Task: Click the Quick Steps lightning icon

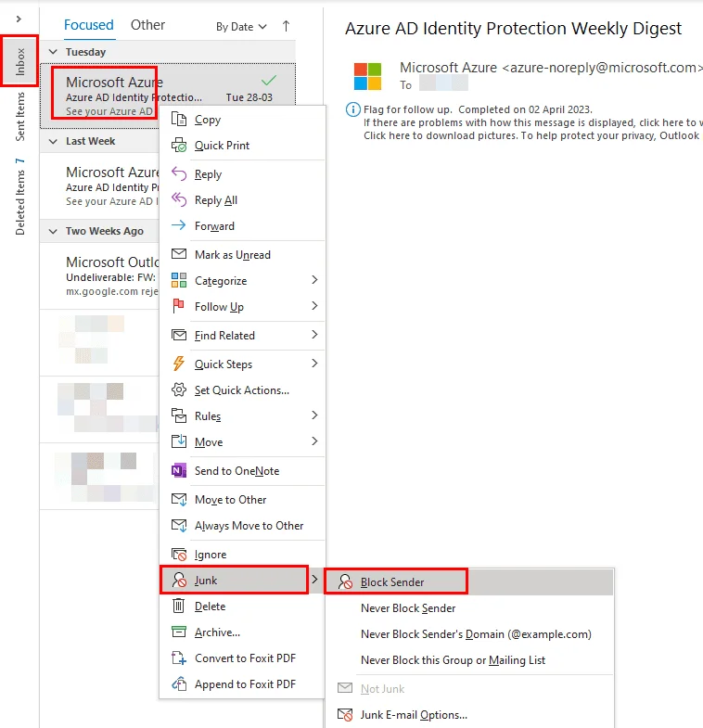Action: [179, 364]
